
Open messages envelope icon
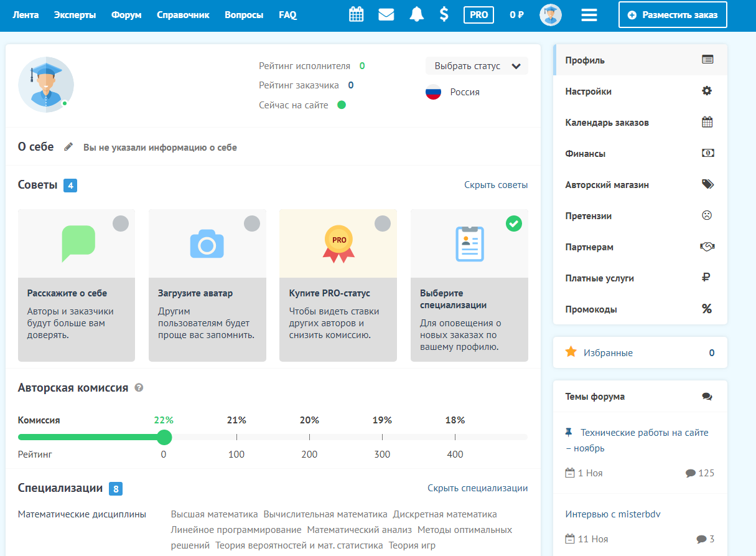coord(386,15)
